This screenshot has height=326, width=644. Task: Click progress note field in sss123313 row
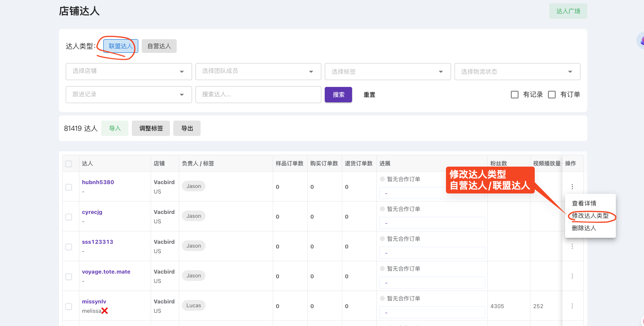432,253
